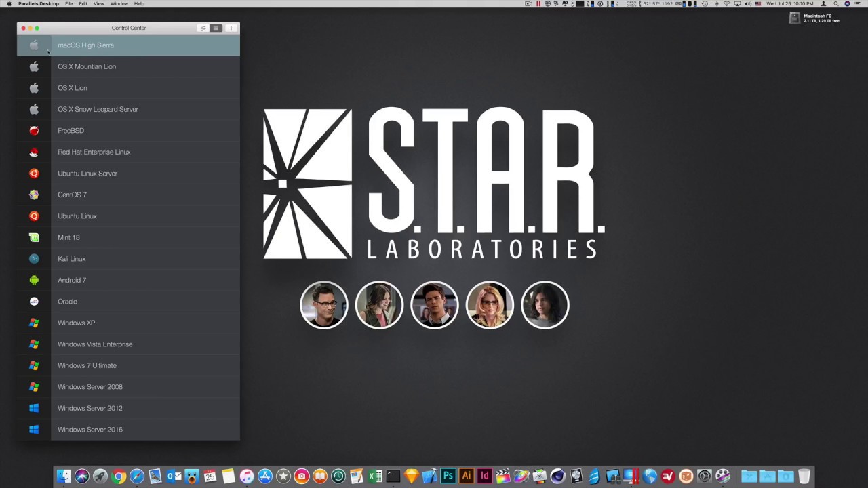
Task: Click the Windows Server 2012 icon
Action: tap(34, 408)
